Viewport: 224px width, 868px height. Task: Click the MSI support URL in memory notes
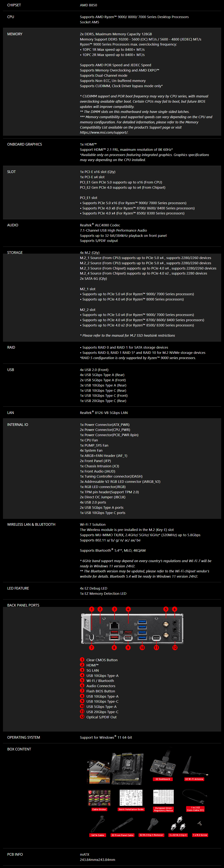(x=104, y=133)
